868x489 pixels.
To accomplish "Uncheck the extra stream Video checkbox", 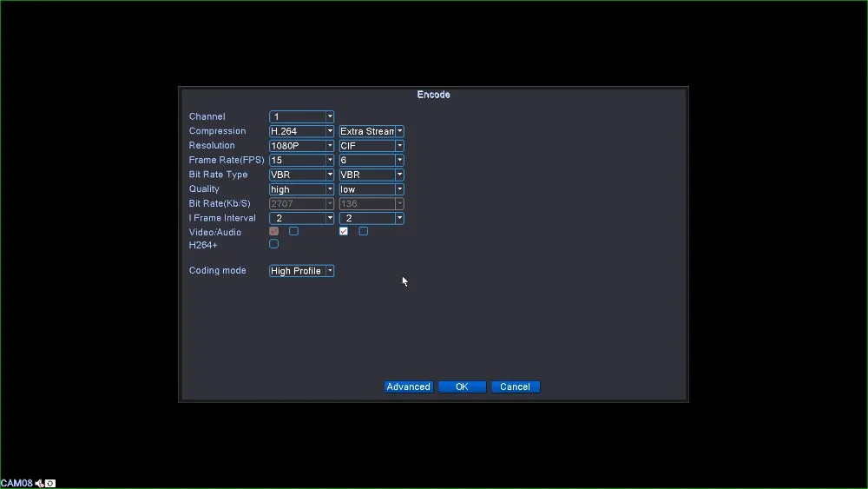I will (x=344, y=231).
